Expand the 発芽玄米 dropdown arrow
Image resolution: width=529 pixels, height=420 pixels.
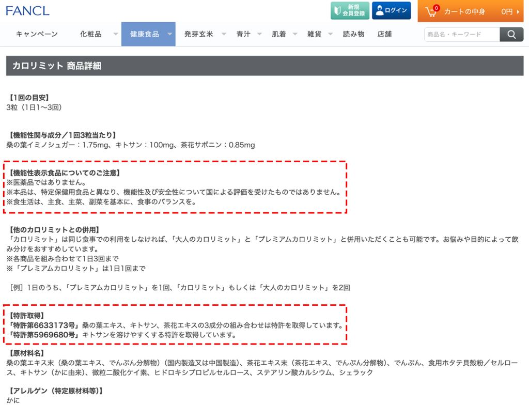click(224, 34)
